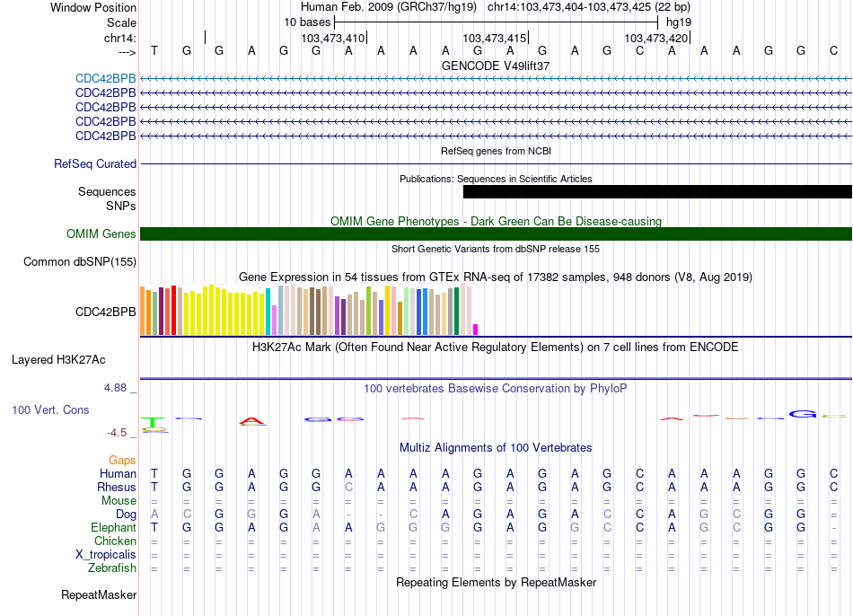Select the 'Chicken' alignment row label
This screenshot has height=616, width=853.
click(x=115, y=541)
